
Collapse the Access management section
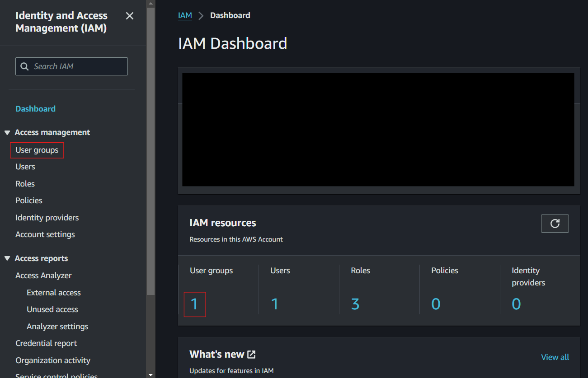coord(7,133)
